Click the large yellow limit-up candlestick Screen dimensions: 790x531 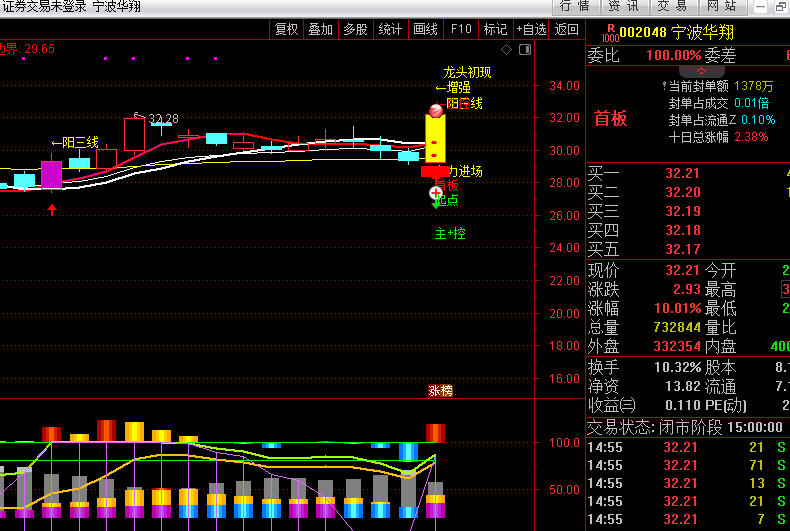tap(435, 138)
